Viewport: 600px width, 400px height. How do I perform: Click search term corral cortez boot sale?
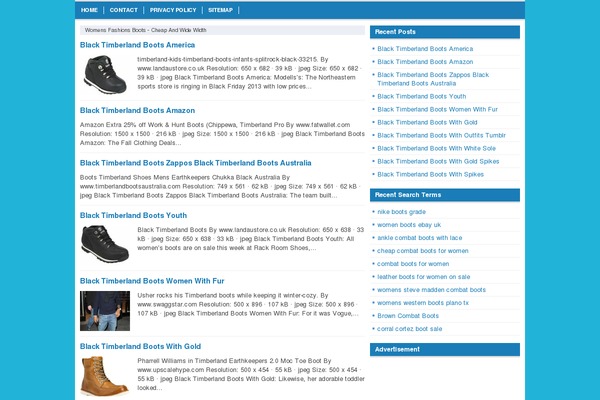[x=409, y=329]
